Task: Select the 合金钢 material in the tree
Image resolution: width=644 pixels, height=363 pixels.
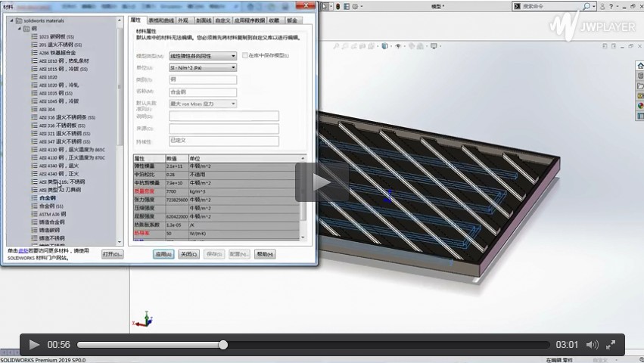Action: 47,198
